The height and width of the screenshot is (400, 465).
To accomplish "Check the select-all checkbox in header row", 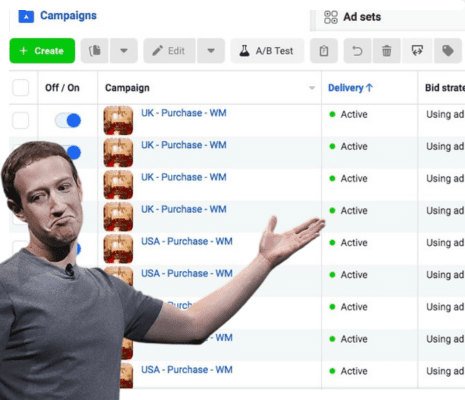I will [x=20, y=88].
